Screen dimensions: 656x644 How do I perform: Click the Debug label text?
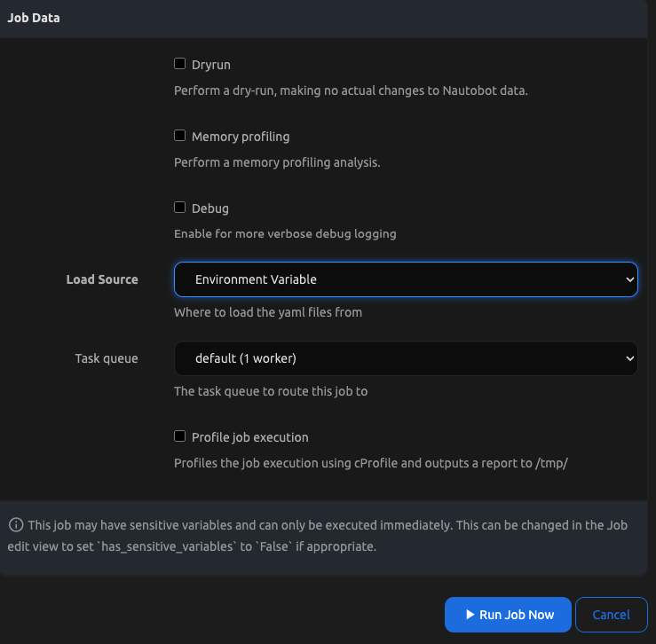[210, 208]
